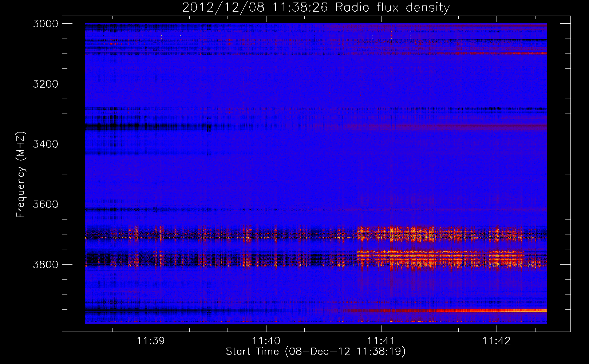The height and width of the screenshot is (364, 589).
Task: Click the '11:41' time tick label
Action: [x=381, y=341]
